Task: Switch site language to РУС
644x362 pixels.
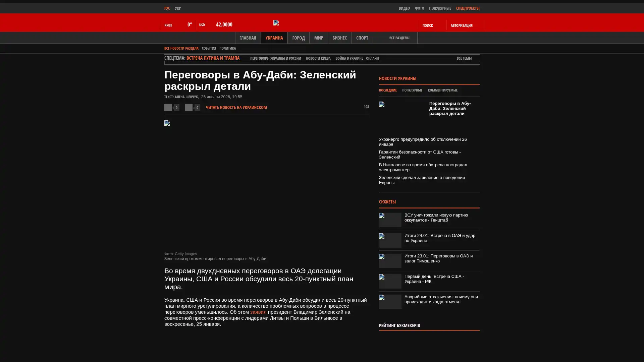Action: [x=167, y=8]
